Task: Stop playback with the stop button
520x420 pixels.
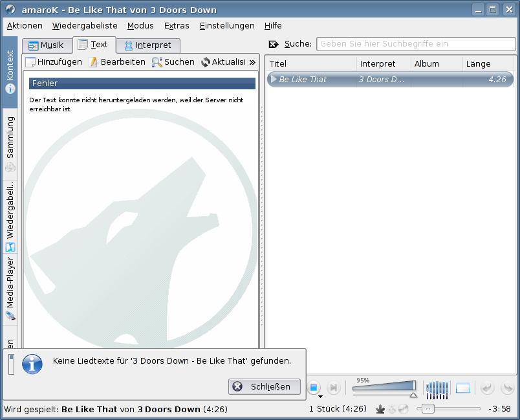Action: coord(314,387)
